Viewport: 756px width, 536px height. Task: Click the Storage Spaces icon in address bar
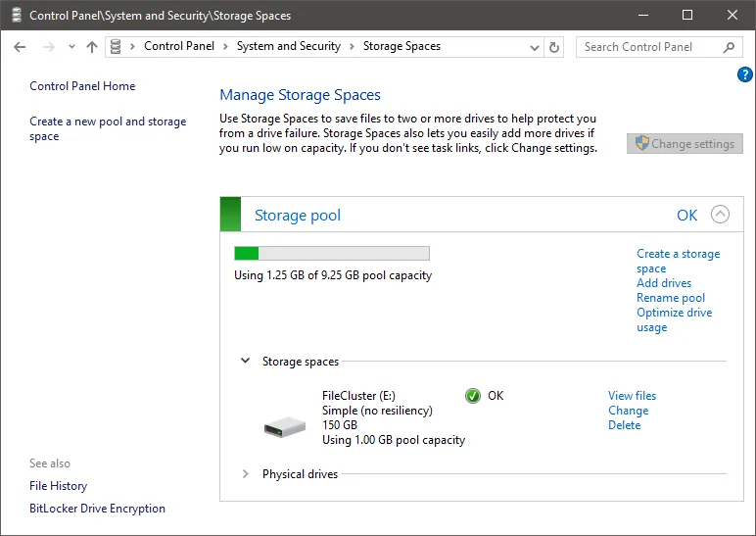click(116, 46)
